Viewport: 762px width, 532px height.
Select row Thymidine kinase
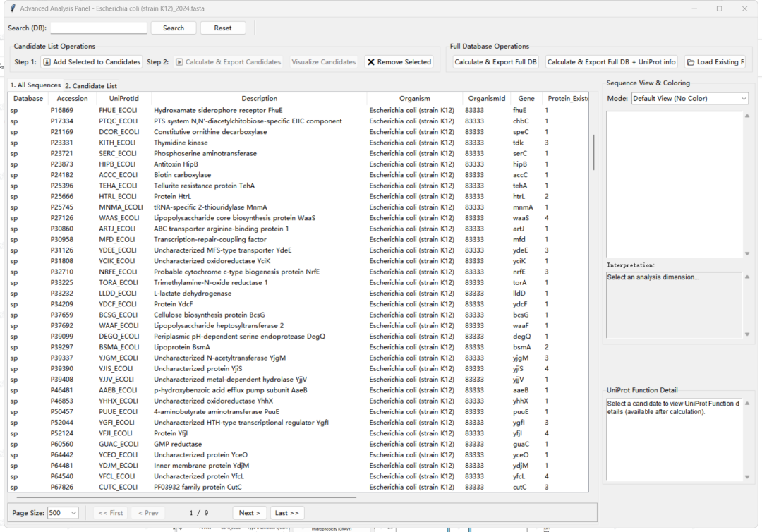298,143
